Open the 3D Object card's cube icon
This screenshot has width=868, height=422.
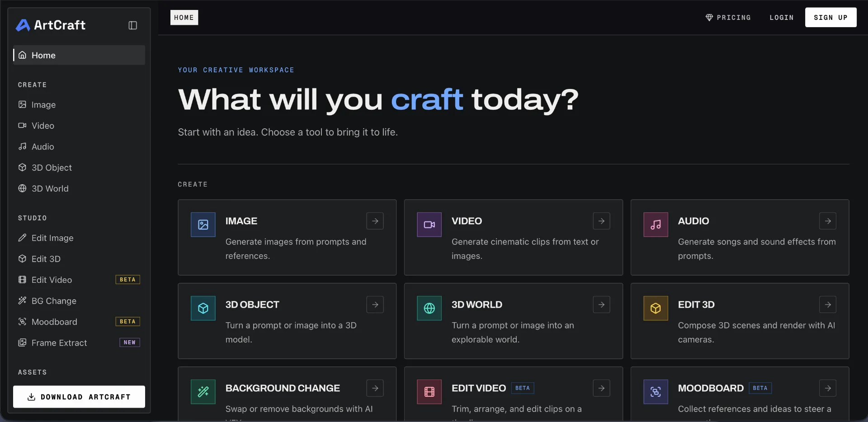(203, 308)
